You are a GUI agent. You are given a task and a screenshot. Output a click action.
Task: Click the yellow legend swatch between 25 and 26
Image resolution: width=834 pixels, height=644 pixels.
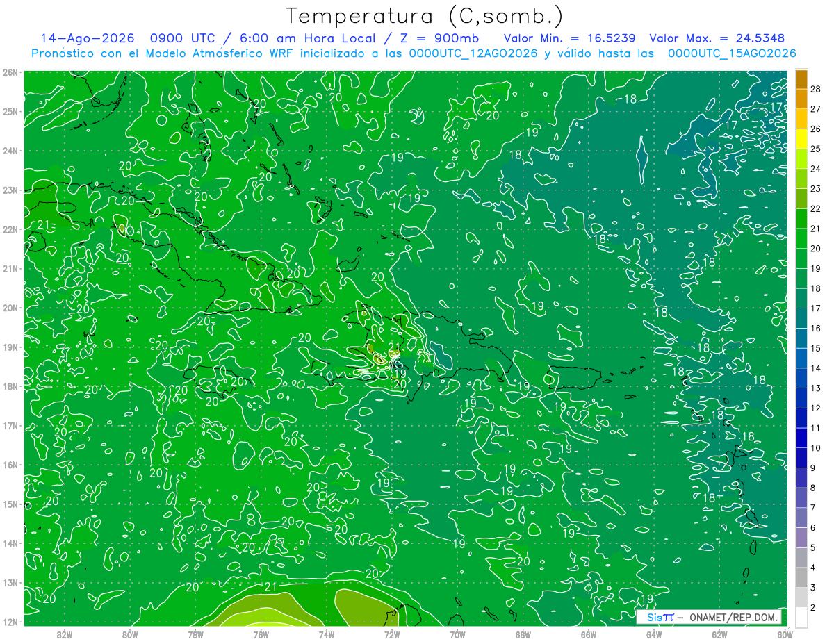point(801,139)
